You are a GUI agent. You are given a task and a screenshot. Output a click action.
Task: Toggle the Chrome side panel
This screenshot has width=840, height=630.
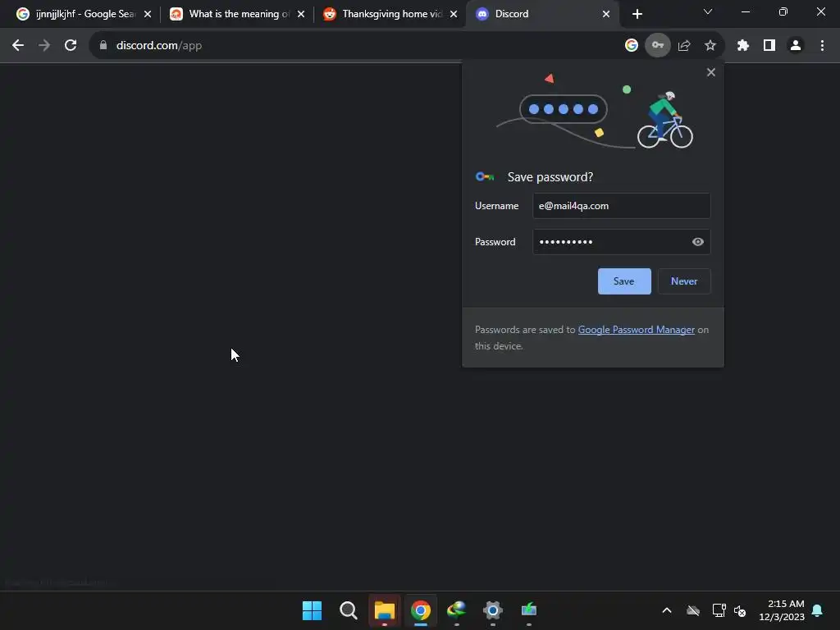click(769, 46)
